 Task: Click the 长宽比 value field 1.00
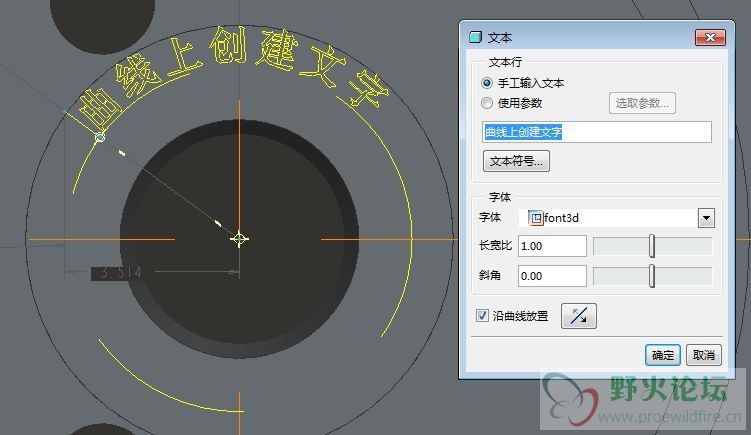tap(552, 246)
